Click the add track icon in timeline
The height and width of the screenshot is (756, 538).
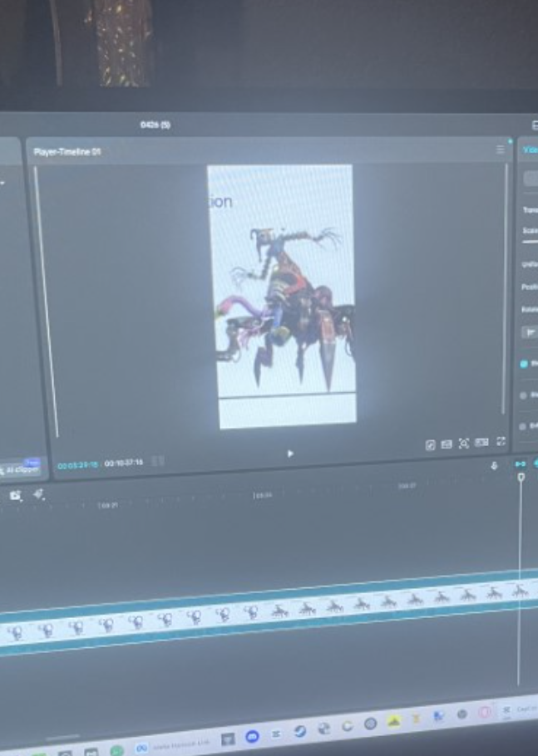pos(15,495)
